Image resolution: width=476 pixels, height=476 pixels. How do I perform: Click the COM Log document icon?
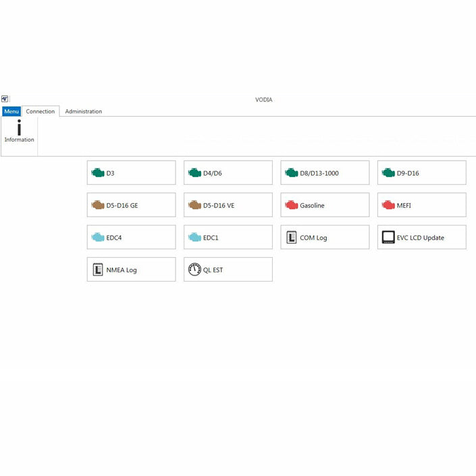[292, 238]
